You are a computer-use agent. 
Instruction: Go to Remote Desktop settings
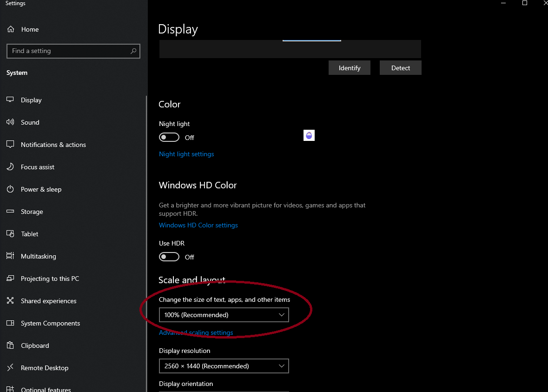tap(45, 368)
